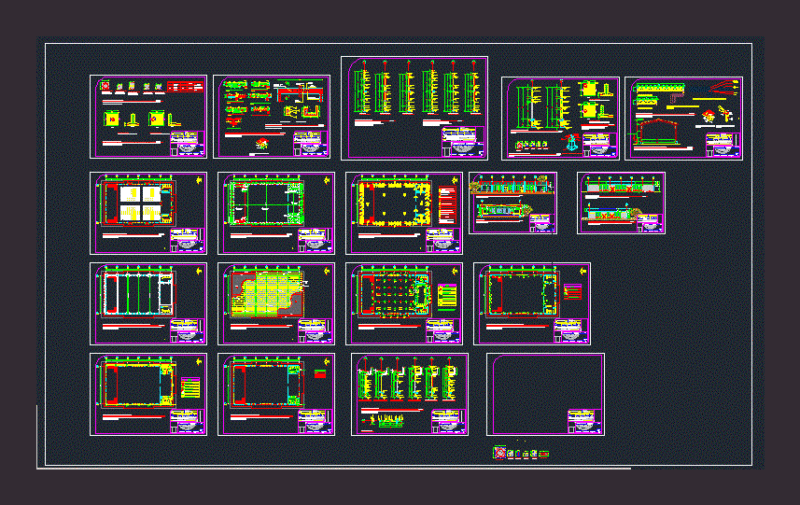
Task: Select the plan sheet with green vertical beam lines
Action: [148, 304]
